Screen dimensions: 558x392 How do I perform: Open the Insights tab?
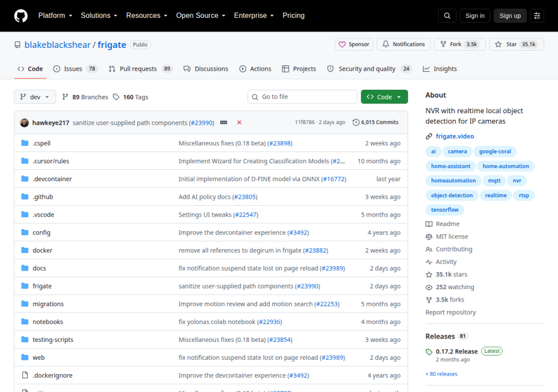(440, 69)
